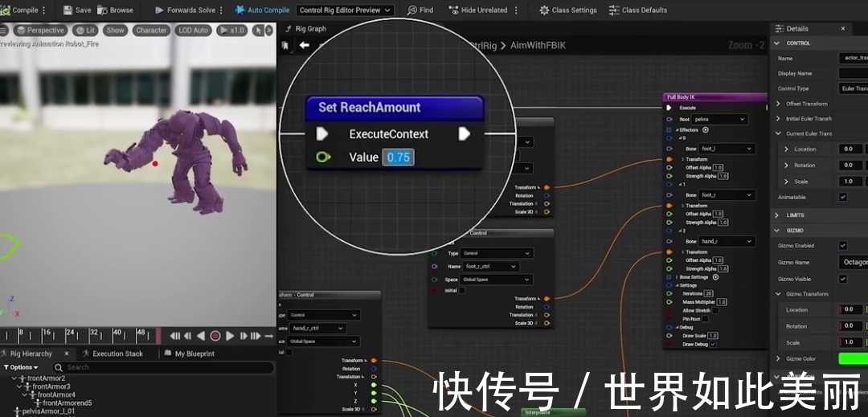Focus the hierarchy Search field

pyautogui.click(x=163, y=367)
